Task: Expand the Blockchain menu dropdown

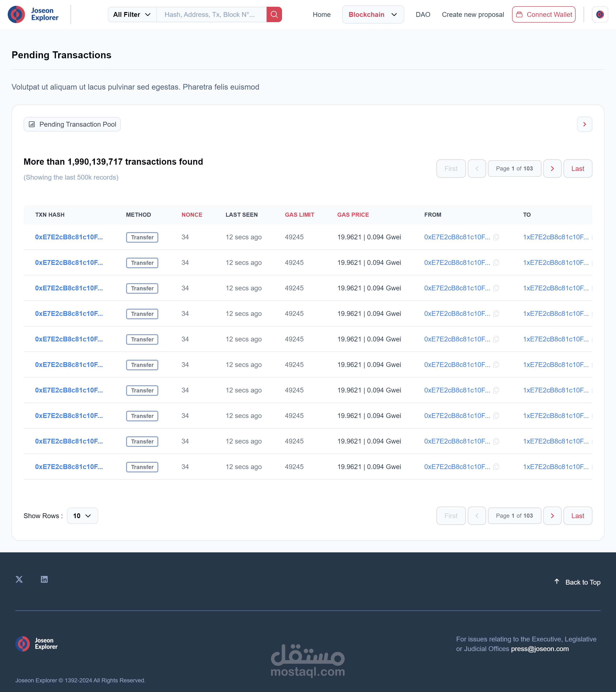Action: [373, 14]
